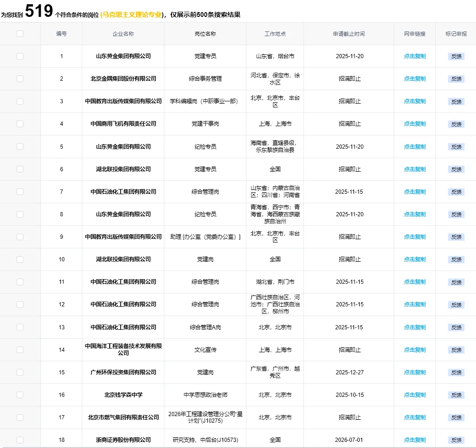Click location 湖北省, 荆门市
476x448 pixels.
pyautogui.click(x=275, y=282)
